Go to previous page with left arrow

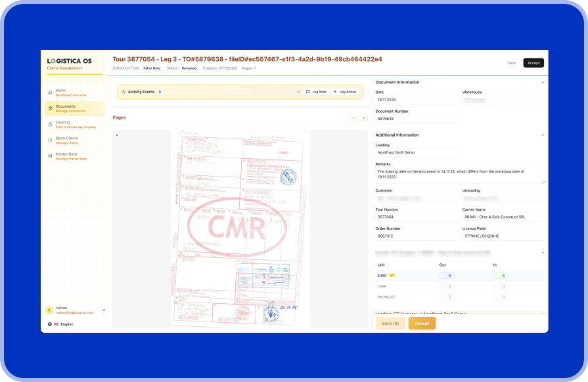(x=353, y=117)
